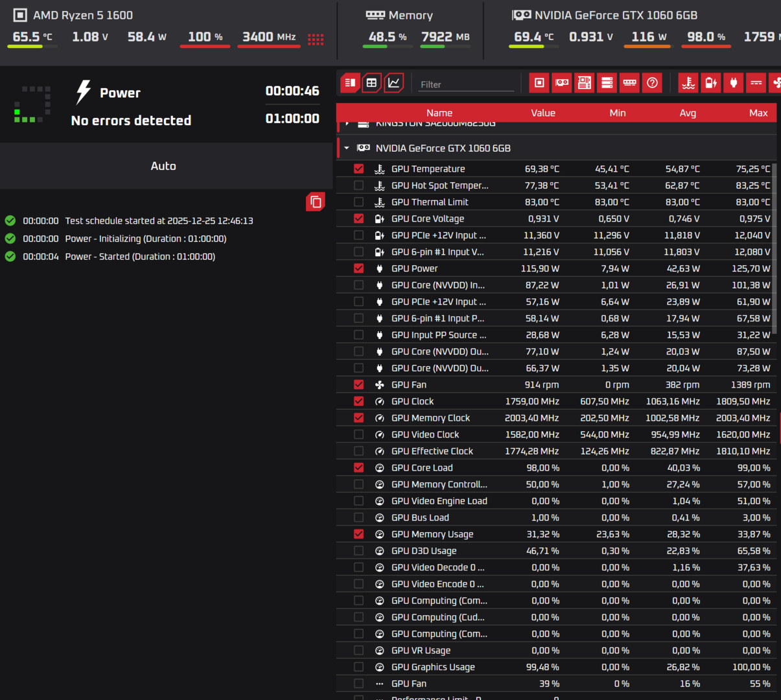The height and width of the screenshot is (700, 781).
Task: Sort the table by Min column
Action: [618, 113]
